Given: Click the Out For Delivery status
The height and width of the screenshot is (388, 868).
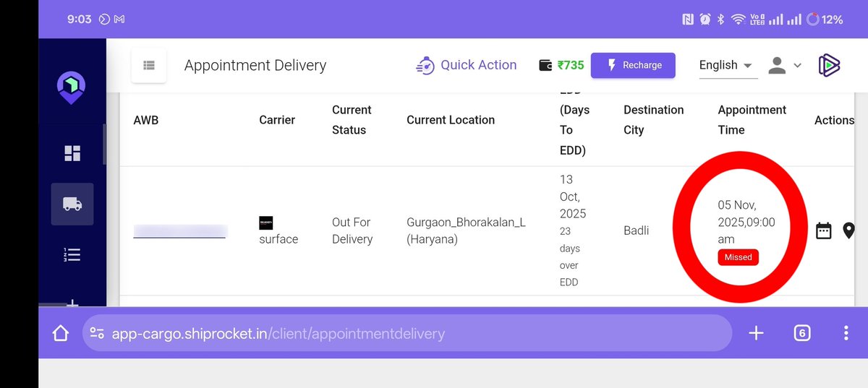Looking at the screenshot, I should tap(352, 230).
